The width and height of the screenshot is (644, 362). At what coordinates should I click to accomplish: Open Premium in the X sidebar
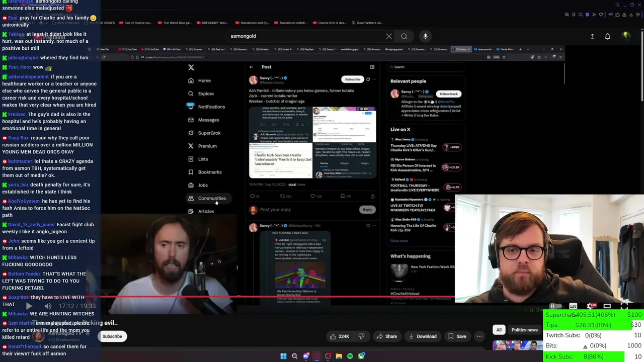[x=202, y=146]
